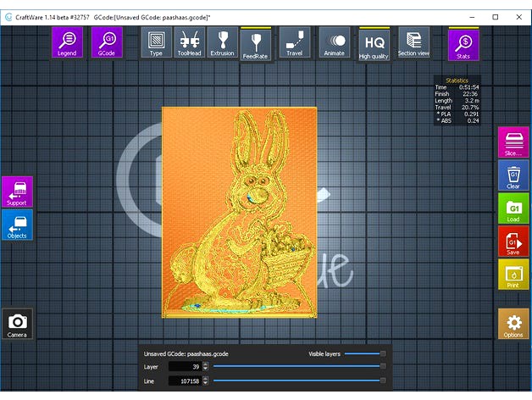Toggle the Stats panel
Image resolution: width=532 pixels, height=400 pixels.
click(463, 45)
